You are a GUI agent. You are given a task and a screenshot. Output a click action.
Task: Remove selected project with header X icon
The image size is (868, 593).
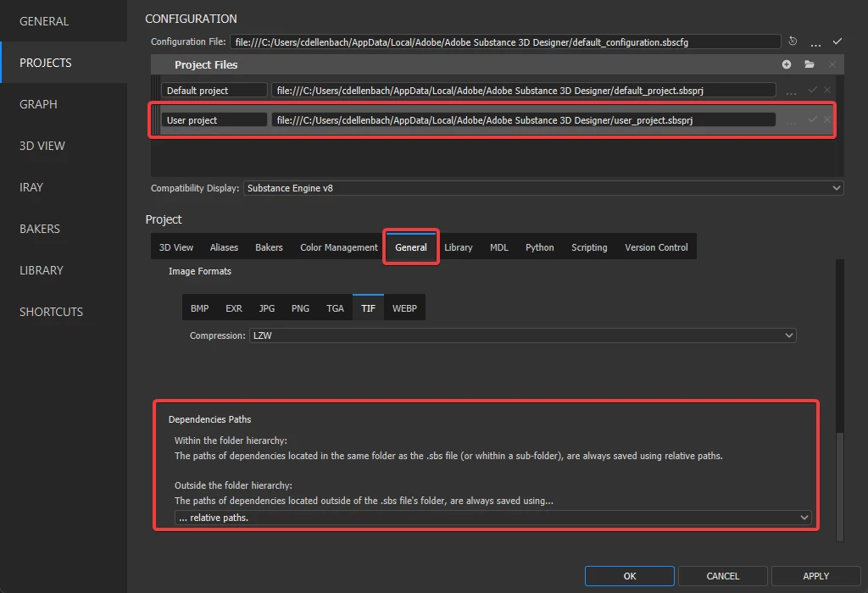[x=832, y=64]
